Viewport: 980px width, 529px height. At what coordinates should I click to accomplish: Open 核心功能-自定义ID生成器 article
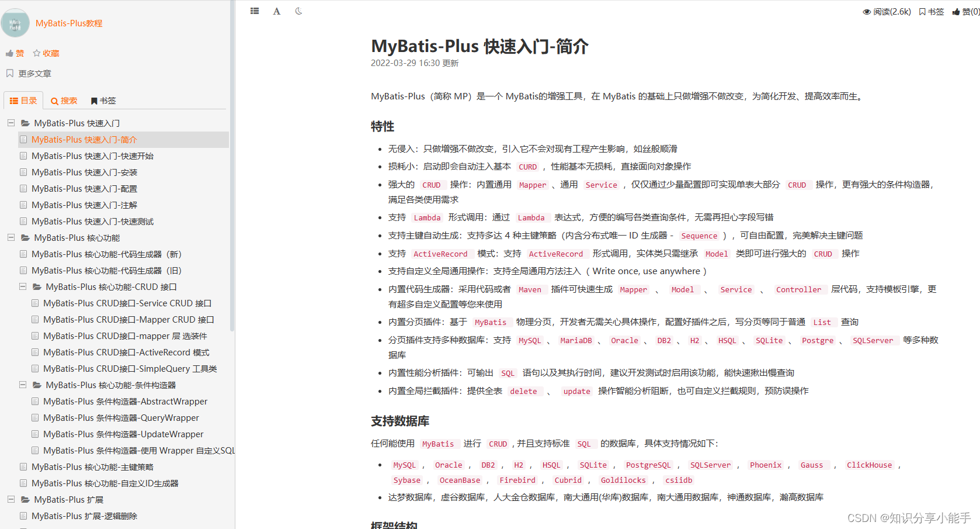(x=105, y=483)
